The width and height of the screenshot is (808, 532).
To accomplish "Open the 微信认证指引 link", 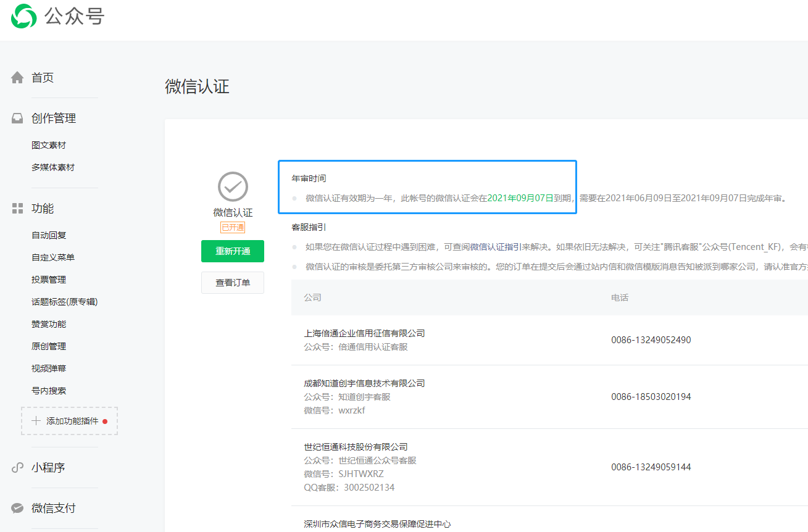I will [x=496, y=247].
